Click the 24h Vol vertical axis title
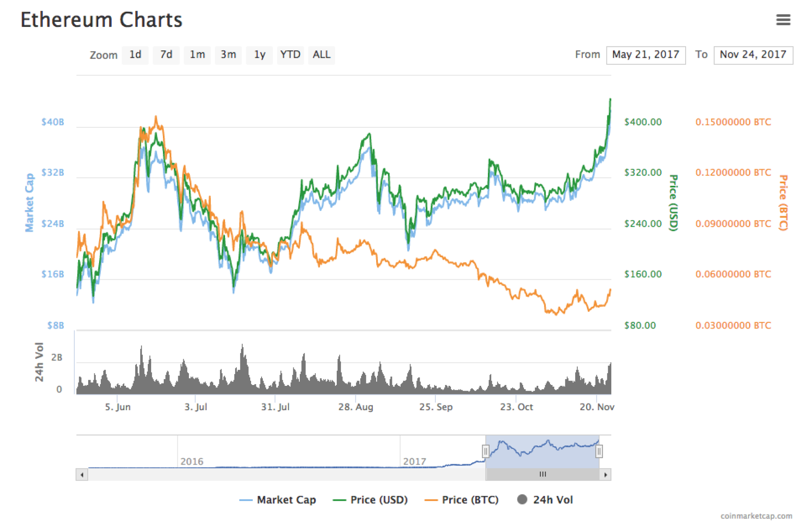 coord(39,362)
